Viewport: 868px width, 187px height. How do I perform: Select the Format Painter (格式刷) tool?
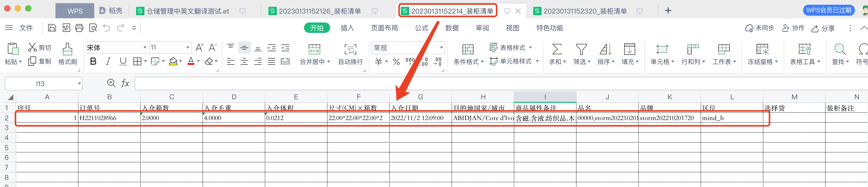[67, 54]
